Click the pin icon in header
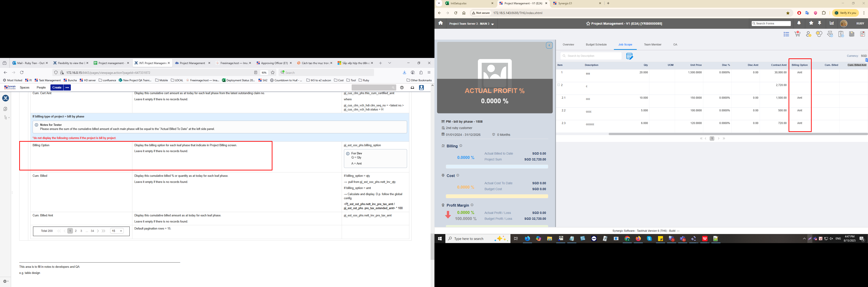868x287 pixels. click(x=820, y=23)
